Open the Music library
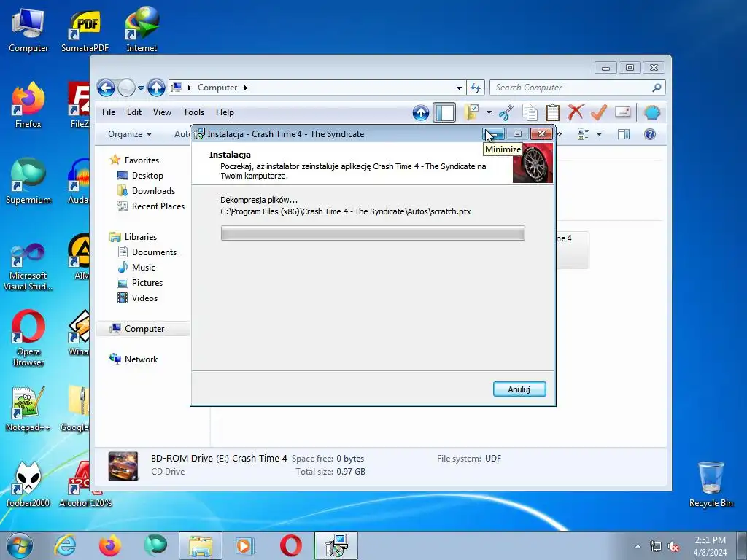The width and height of the screenshot is (747, 560). (x=144, y=267)
